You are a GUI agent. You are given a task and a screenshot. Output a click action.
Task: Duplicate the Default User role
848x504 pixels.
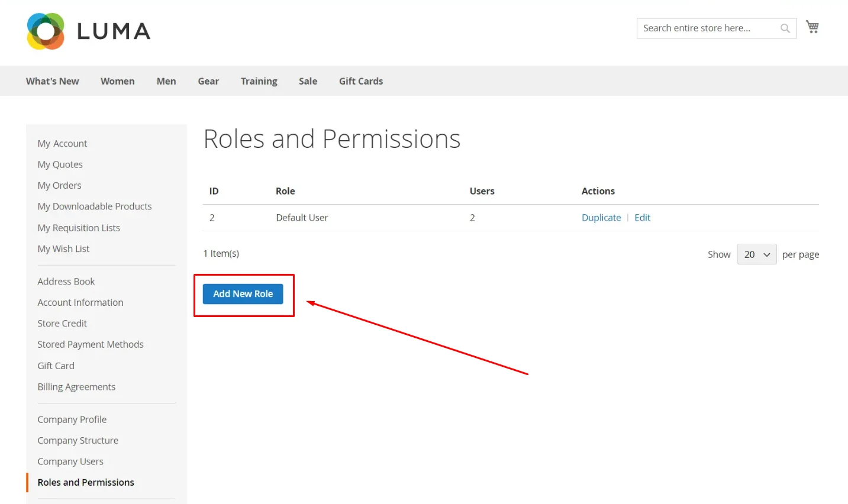tap(601, 217)
